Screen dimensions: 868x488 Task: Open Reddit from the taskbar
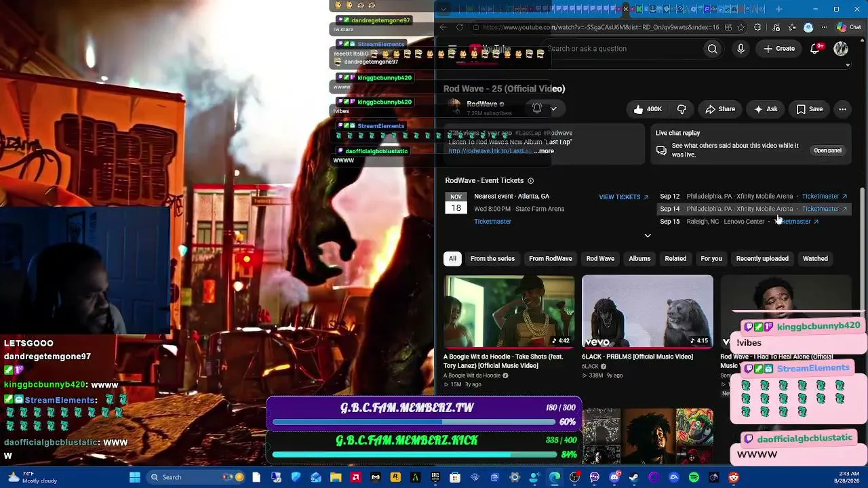click(x=734, y=477)
